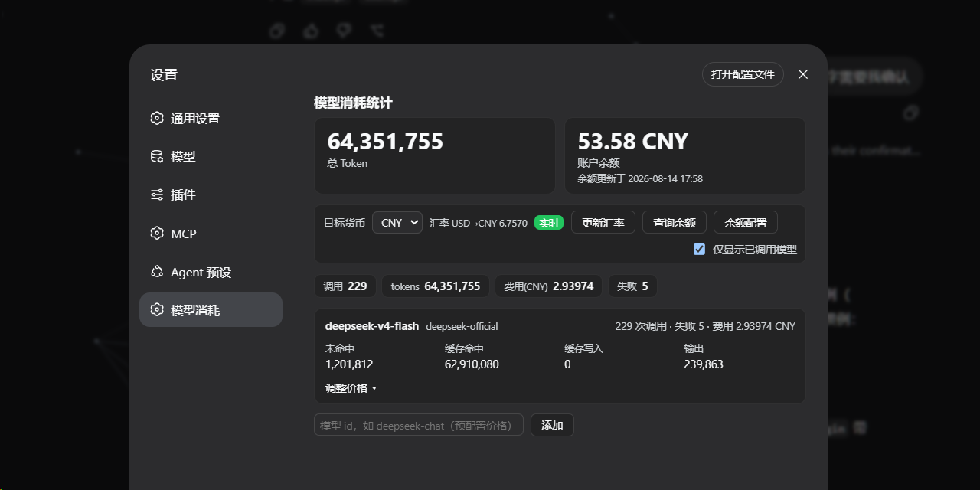Click 打开配置文件 button
The image size is (980, 490).
click(743, 74)
